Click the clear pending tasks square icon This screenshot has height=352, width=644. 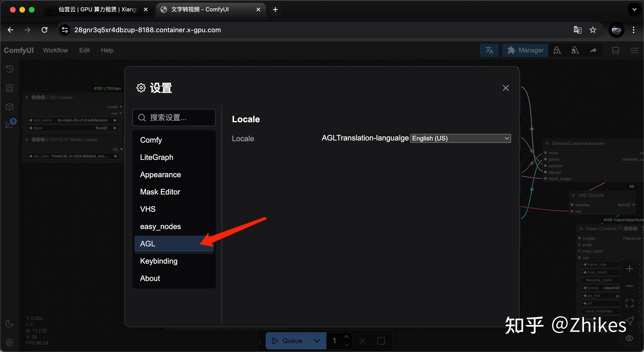pyautogui.click(x=381, y=341)
